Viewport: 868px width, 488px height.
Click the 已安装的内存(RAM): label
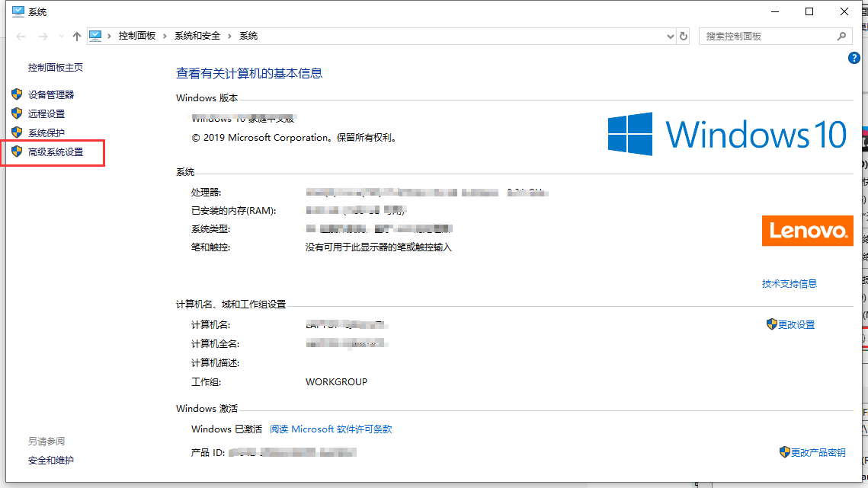(x=234, y=211)
